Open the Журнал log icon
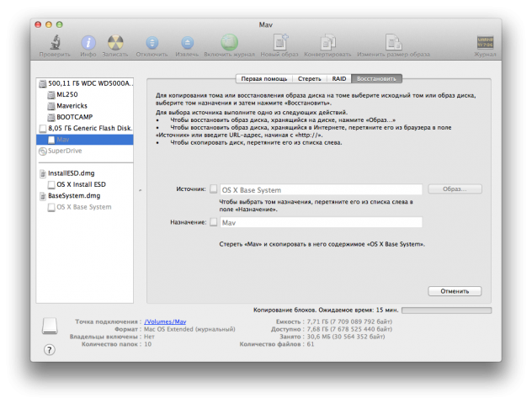 tap(485, 42)
